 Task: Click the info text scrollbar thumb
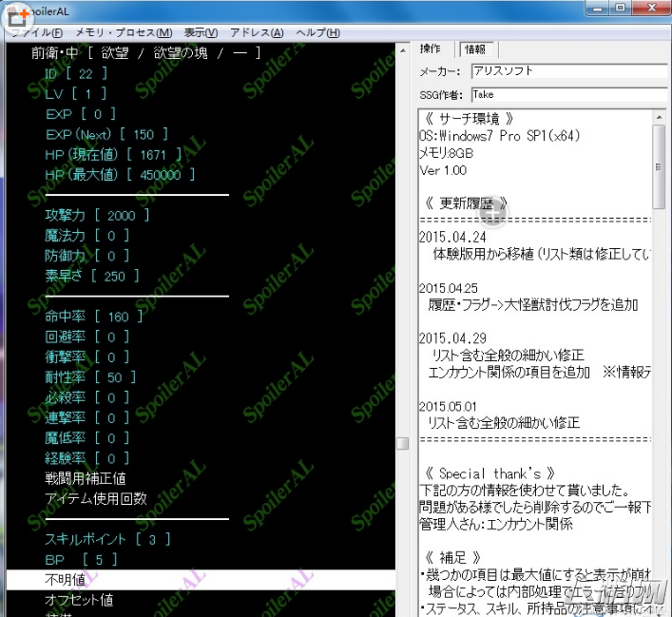click(659, 166)
